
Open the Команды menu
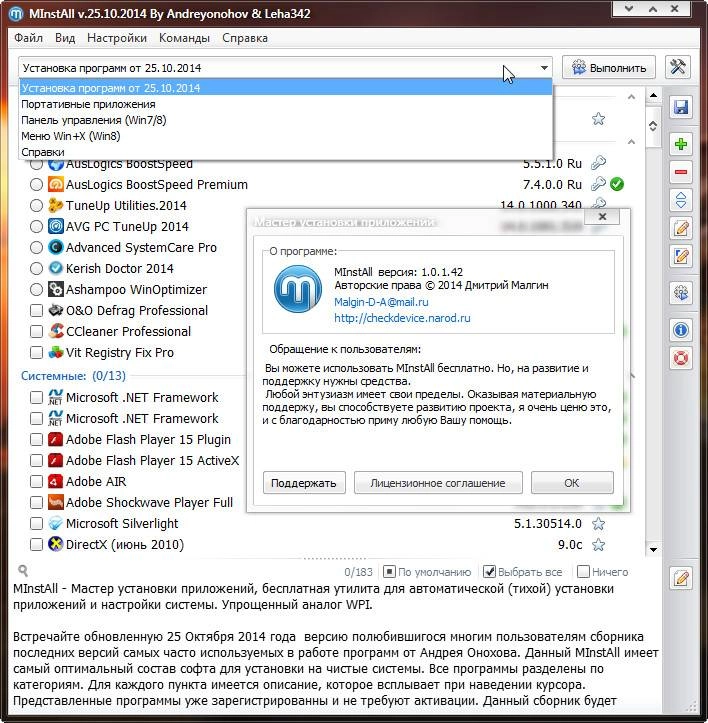[x=184, y=38]
